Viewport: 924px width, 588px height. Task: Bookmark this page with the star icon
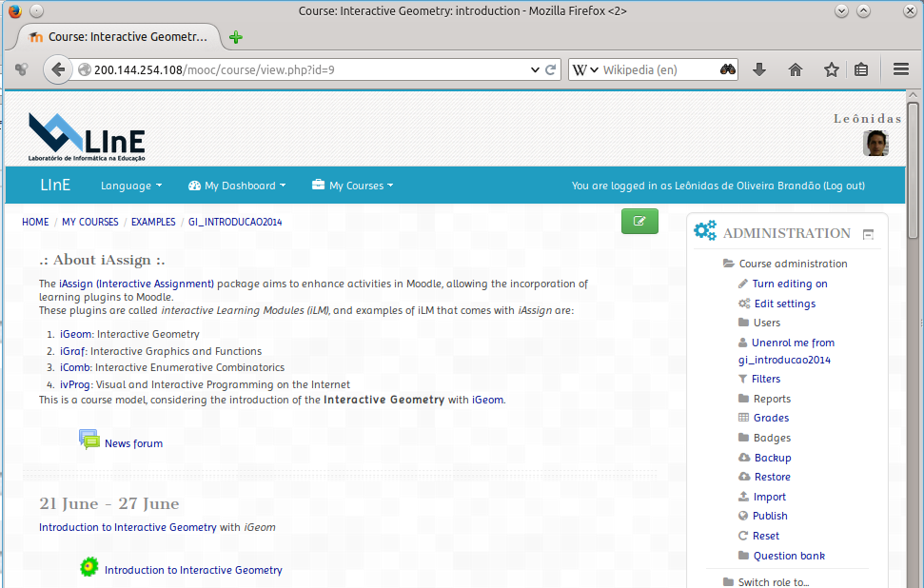point(831,69)
